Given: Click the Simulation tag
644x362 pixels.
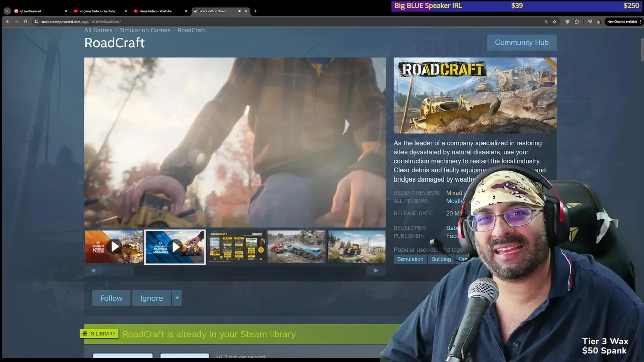Looking at the screenshot, I should click(x=410, y=259).
